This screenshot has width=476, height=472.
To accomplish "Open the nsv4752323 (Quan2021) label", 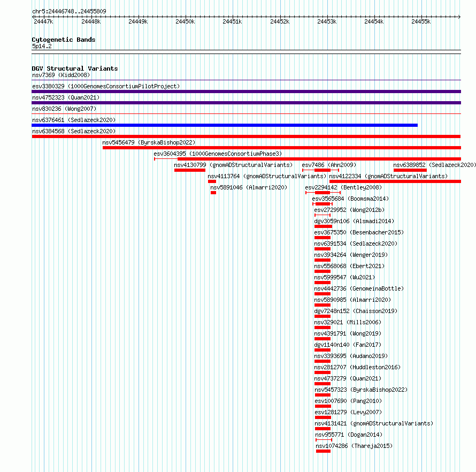I will pos(66,97).
